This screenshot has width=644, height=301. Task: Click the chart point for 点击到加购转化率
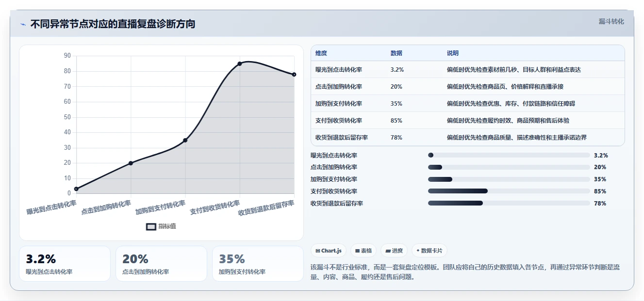[131, 163]
